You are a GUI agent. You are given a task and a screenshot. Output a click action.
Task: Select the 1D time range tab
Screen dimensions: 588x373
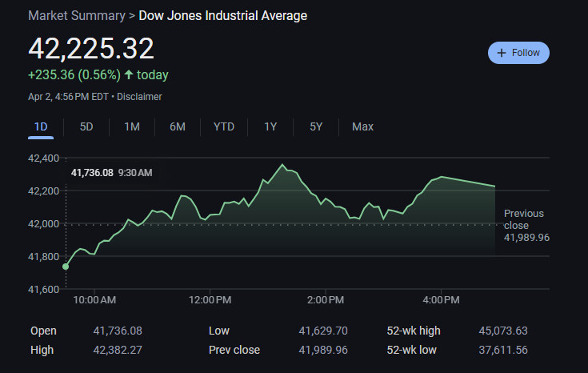[x=41, y=126]
